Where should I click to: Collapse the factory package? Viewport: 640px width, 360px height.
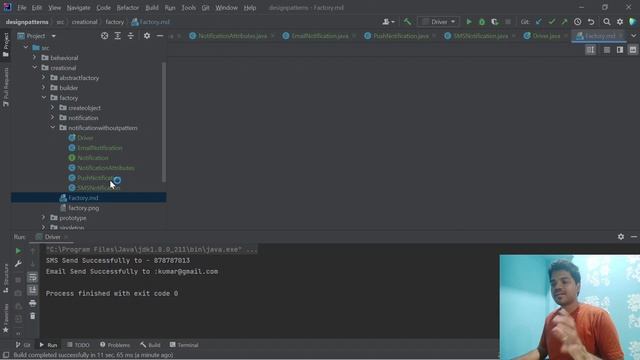(44, 98)
